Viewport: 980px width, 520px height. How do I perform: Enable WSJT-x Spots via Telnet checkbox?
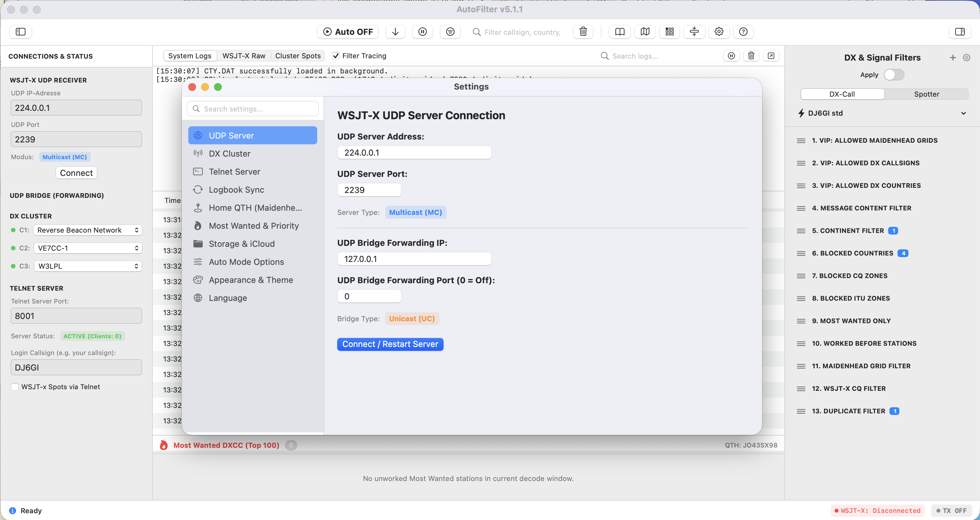(15, 387)
